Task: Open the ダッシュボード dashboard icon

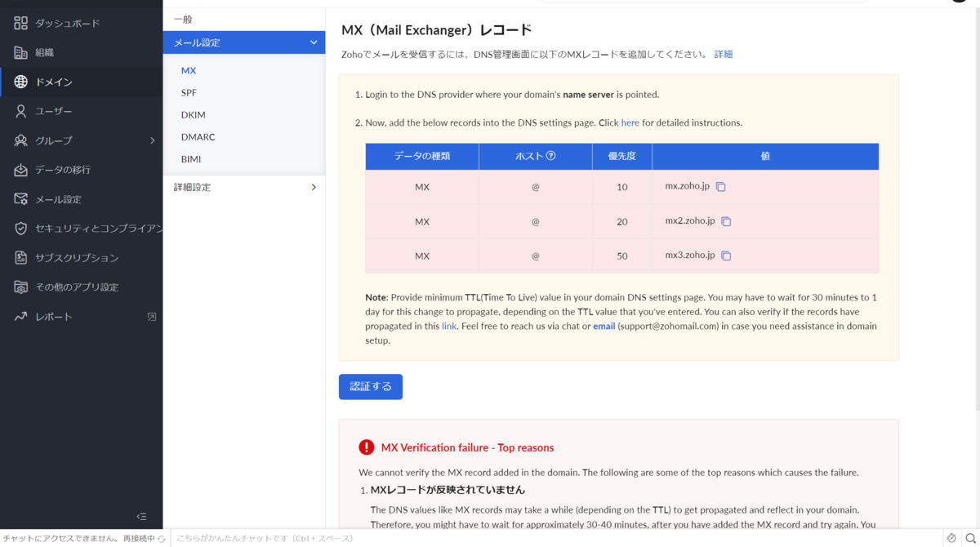Action: (21, 23)
